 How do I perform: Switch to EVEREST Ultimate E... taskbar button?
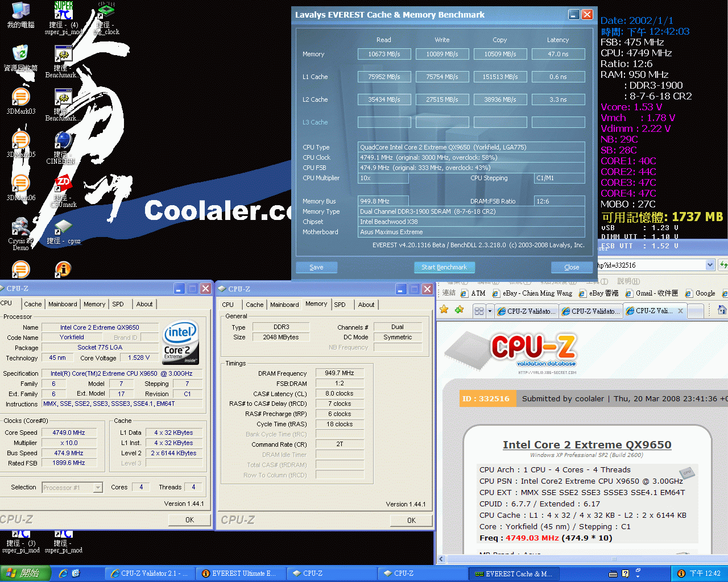pyautogui.click(x=241, y=573)
